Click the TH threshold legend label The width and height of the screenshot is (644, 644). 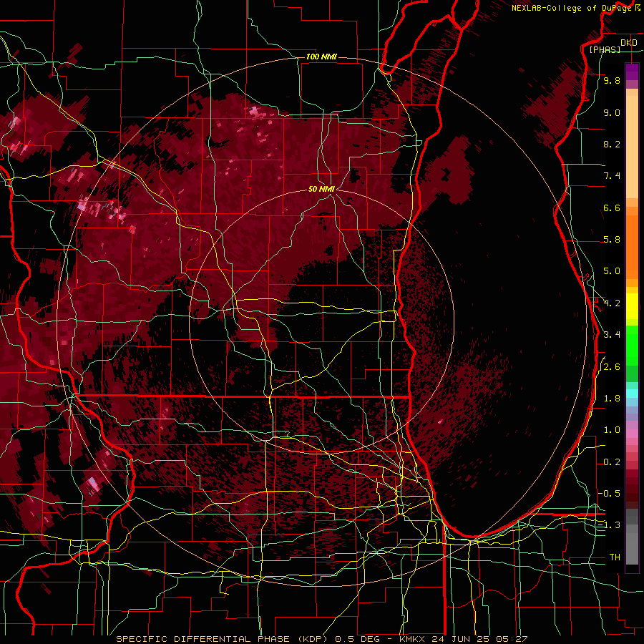tap(615, 557)
